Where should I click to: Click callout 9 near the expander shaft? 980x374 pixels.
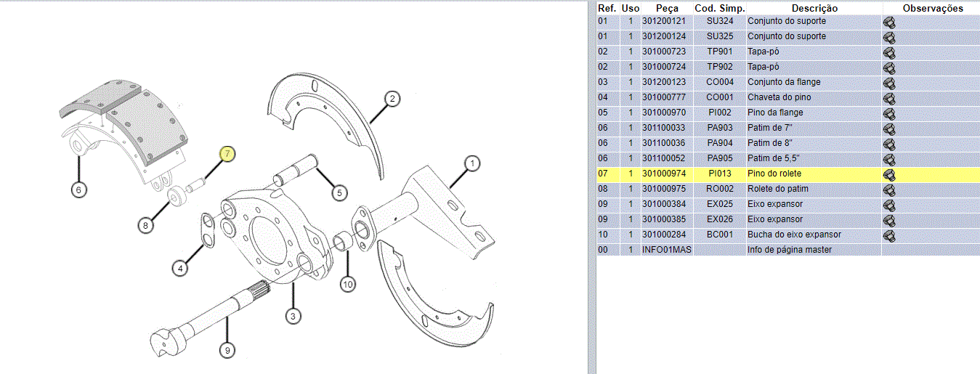pos(227,350)
